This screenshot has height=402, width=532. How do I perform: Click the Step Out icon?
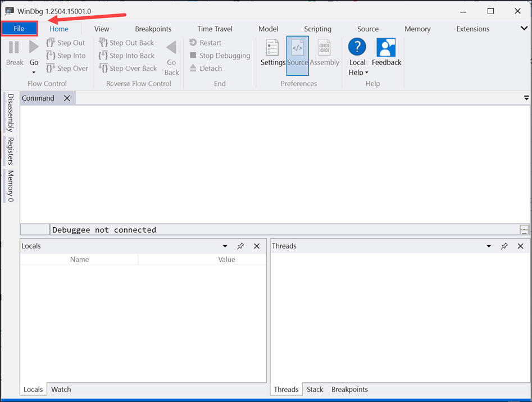click(51, 42)
